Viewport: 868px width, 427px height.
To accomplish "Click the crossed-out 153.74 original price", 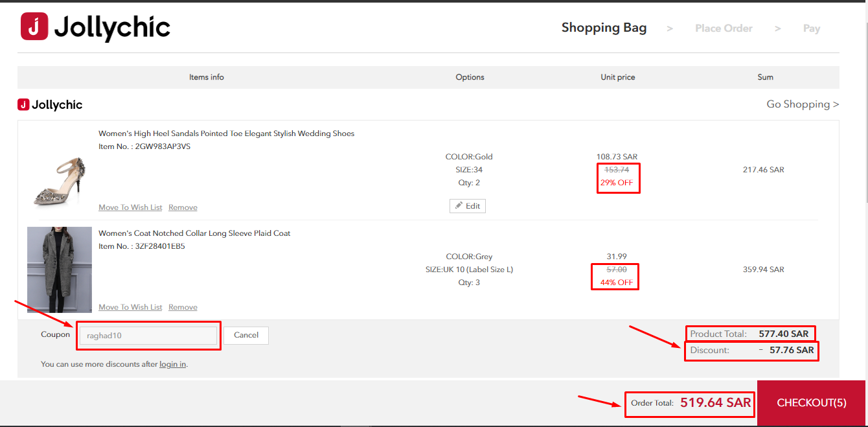I will point(617,170).
